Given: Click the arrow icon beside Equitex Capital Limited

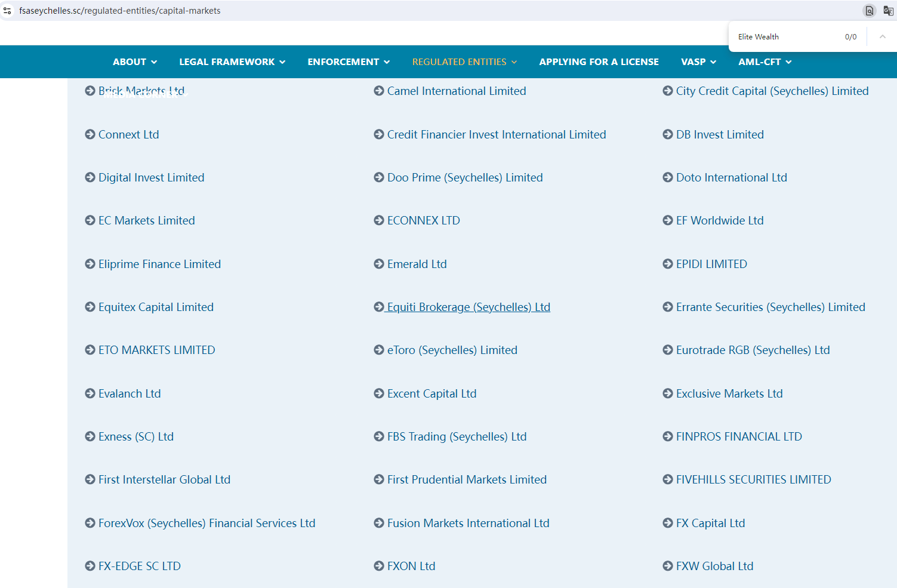Looking at the screenshot, I should tap(90, 307).
